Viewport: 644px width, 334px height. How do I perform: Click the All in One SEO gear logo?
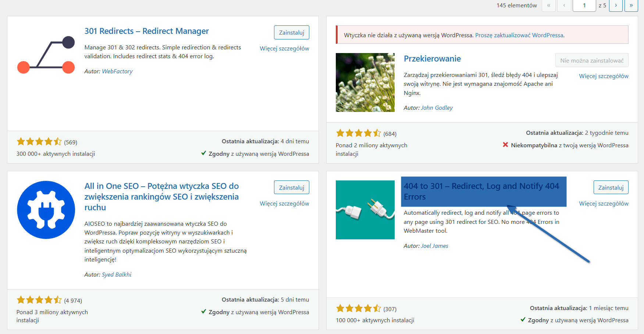tap(46, 210)
